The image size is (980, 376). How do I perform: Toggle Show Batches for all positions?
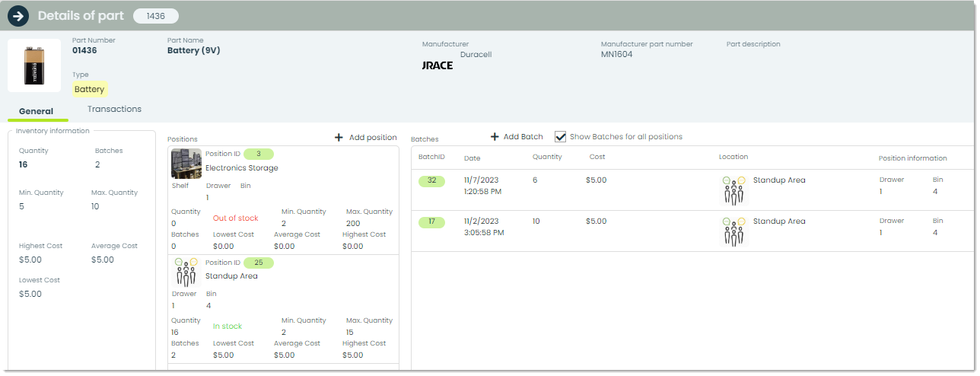pos(561,136)
